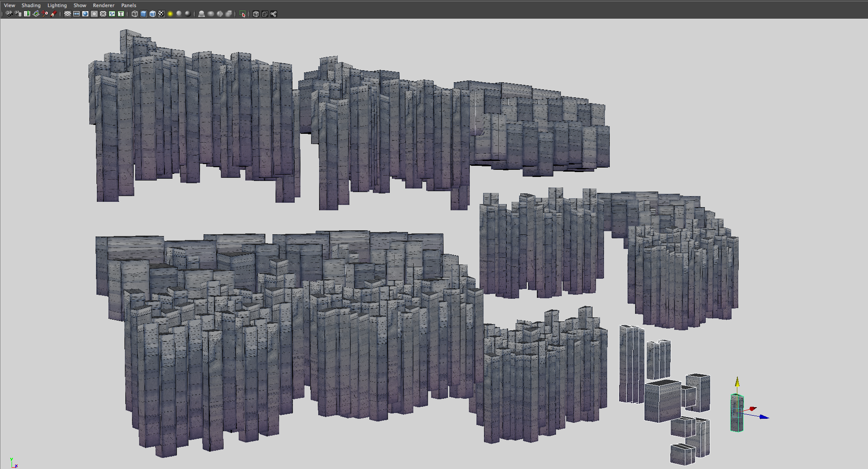Image resolution: width=868 pixels, height=469 pixels.
Task: Open the Lighting menu
Action: [57, 5]
